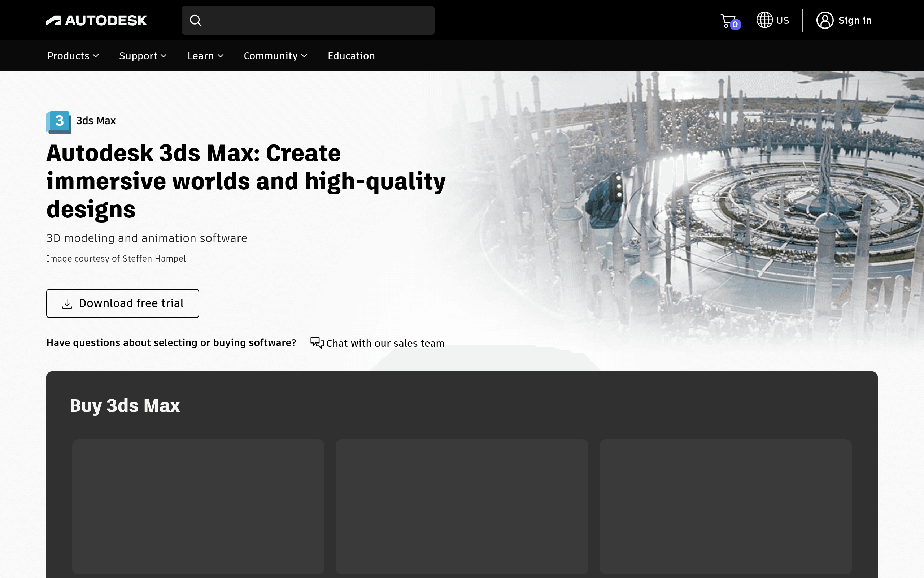Click Download free trial button
Screen dimensions: 924x578
(123, 303)
